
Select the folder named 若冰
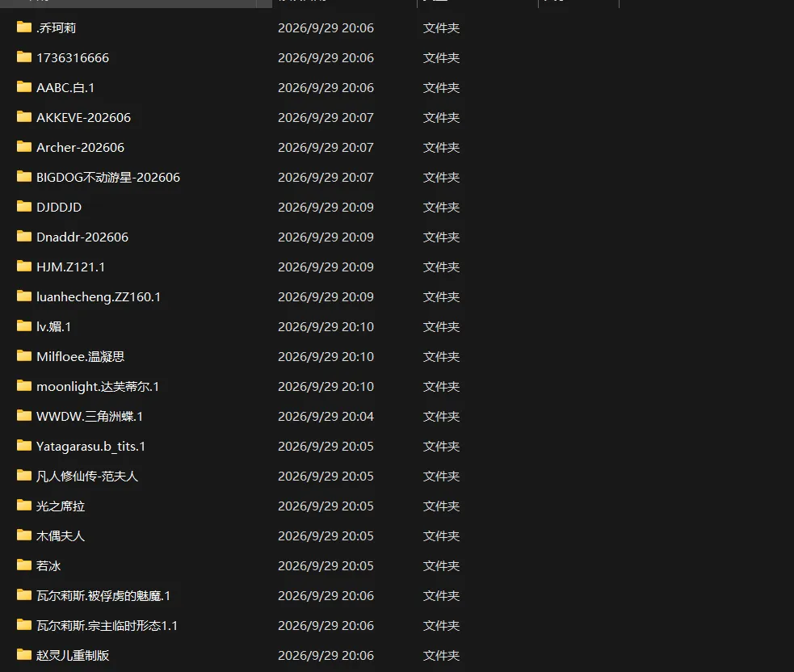48,565
